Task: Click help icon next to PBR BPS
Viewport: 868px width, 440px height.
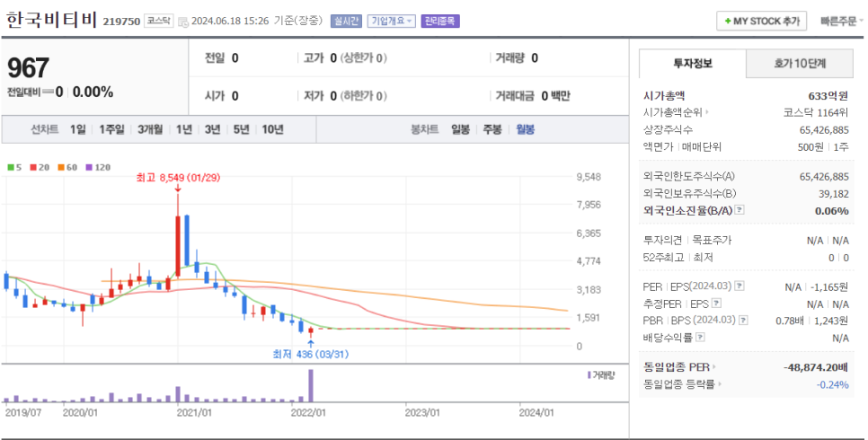Action: point(743,321)
